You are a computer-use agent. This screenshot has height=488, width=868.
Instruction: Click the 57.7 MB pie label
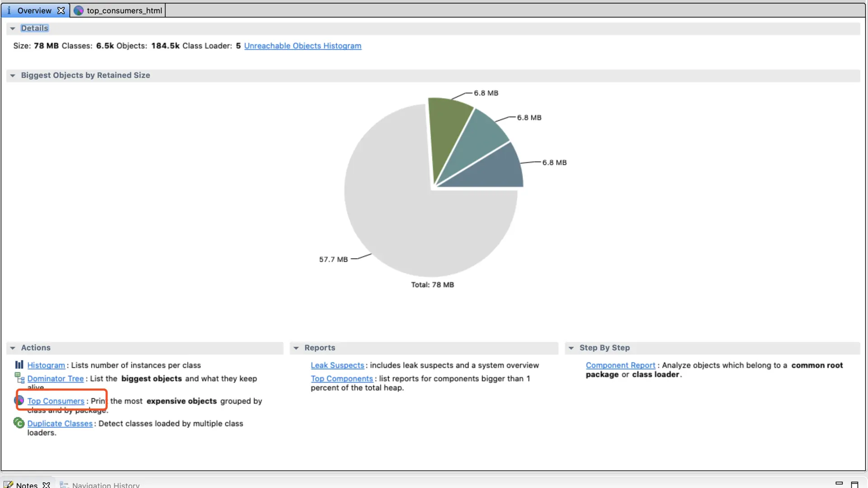333,259
